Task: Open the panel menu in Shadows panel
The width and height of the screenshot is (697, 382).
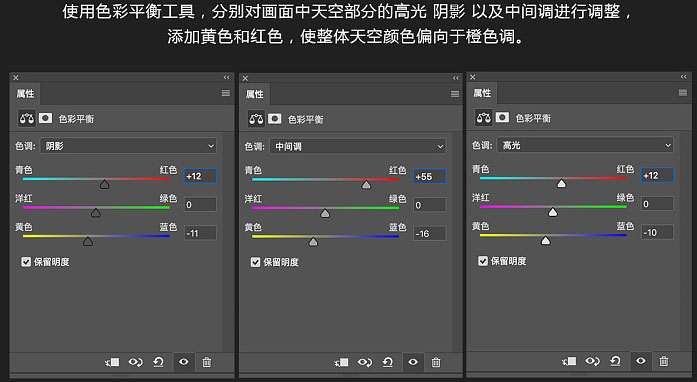Action: (226, 93)
